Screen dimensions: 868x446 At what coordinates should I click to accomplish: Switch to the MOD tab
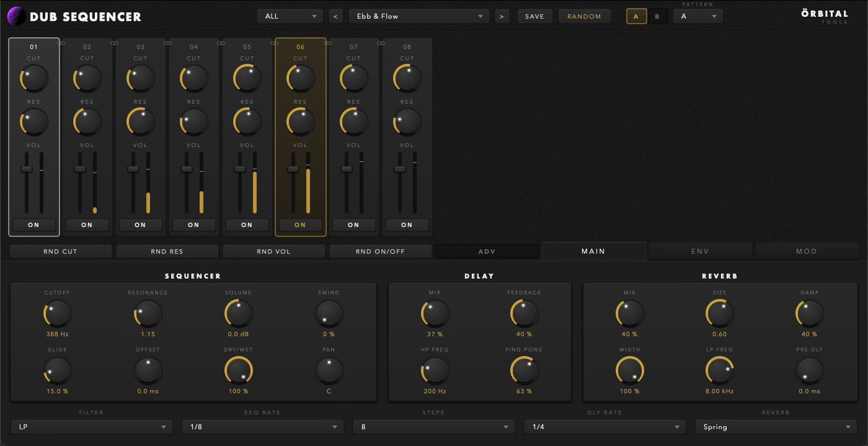[x=807, y=251]
